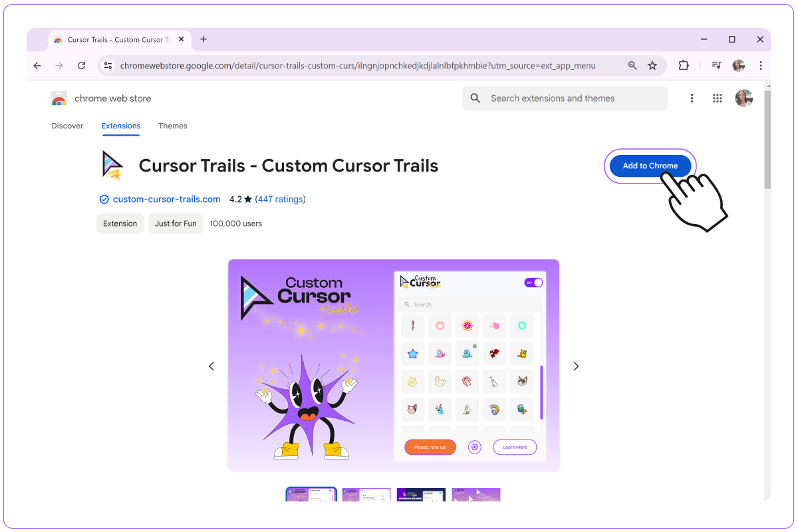
Task: Add the extension with Add to Chrome
Action: 650,166
